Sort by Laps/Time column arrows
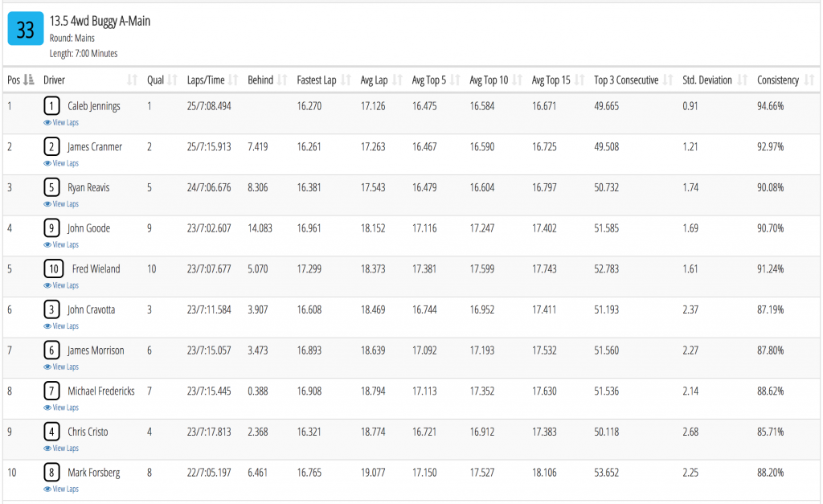 click(x=233, y=80)
